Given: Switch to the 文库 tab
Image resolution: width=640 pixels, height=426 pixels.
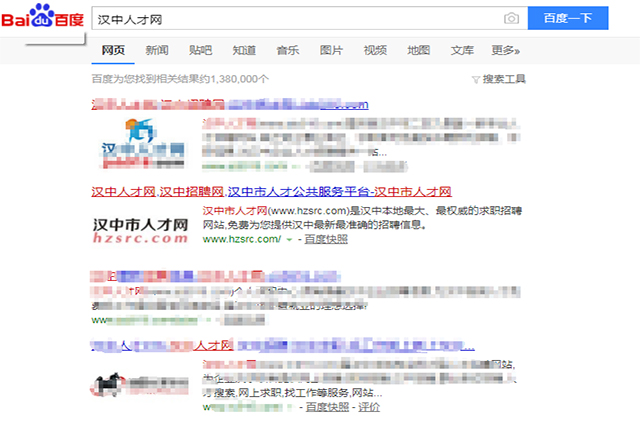Looking at the screenshot, I should tap(462, 50).
